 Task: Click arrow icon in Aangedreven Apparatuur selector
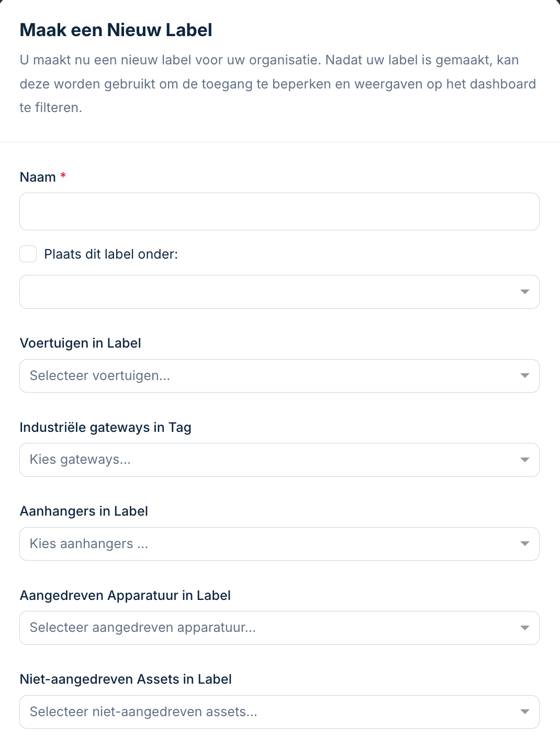coord(525,628)
